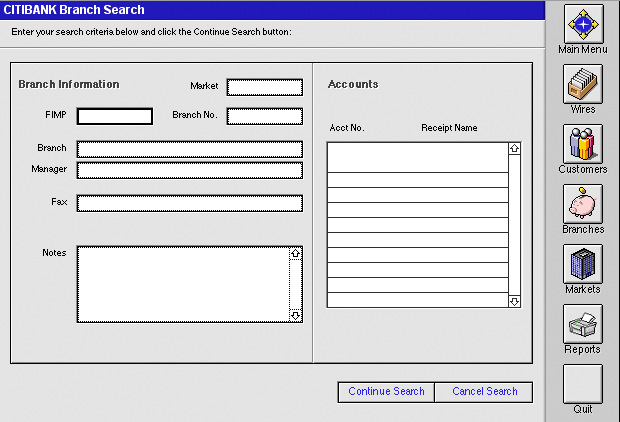620x422 pixels.
Task: Click the Branch name field
Action: (x=190, y=149)
